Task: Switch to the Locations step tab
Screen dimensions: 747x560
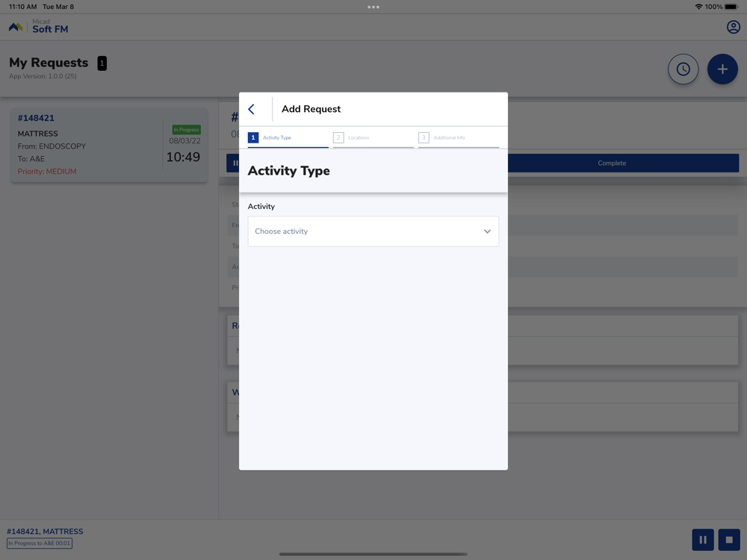Action: point(373,137)
